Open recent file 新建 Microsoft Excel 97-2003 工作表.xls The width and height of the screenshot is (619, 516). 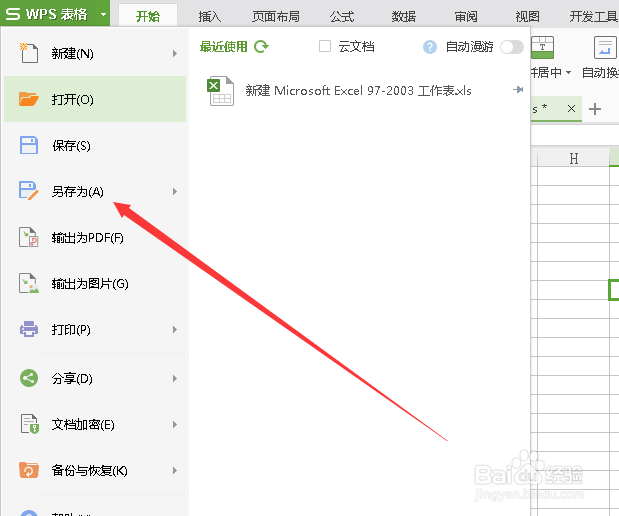coord(358,90)
